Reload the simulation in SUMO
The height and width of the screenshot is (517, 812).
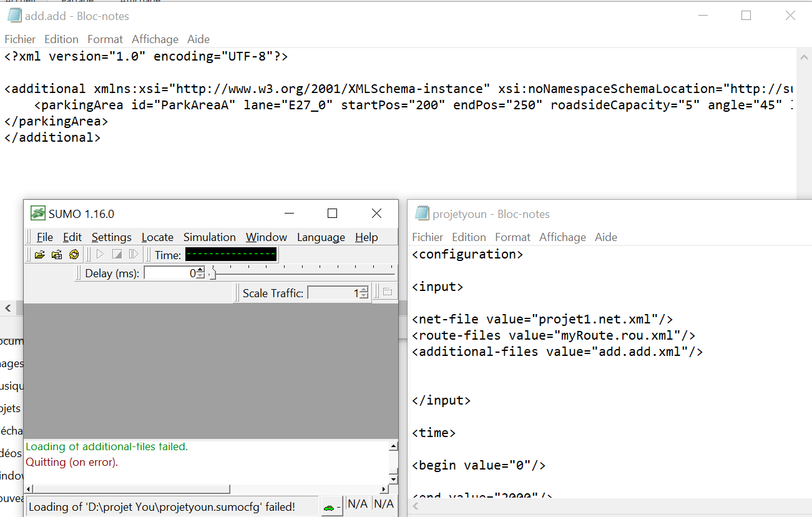click(74, 254)
